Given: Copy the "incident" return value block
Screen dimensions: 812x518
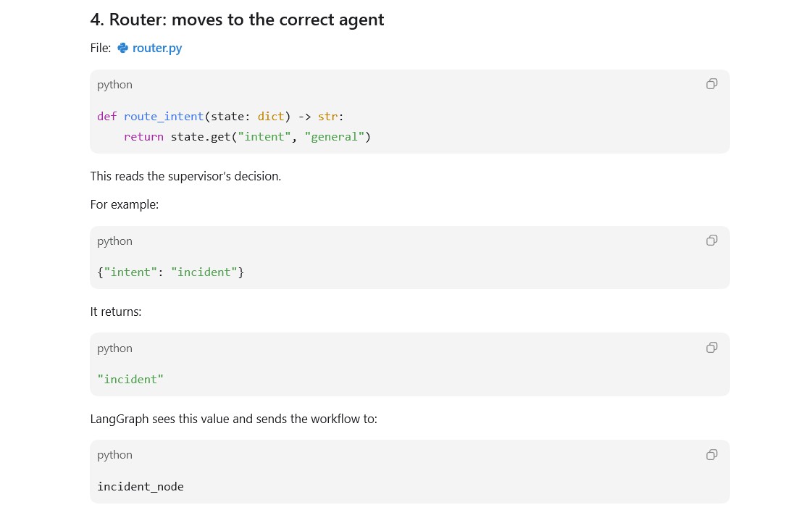Looking at the screenshot, I should [x=711, y=348].
